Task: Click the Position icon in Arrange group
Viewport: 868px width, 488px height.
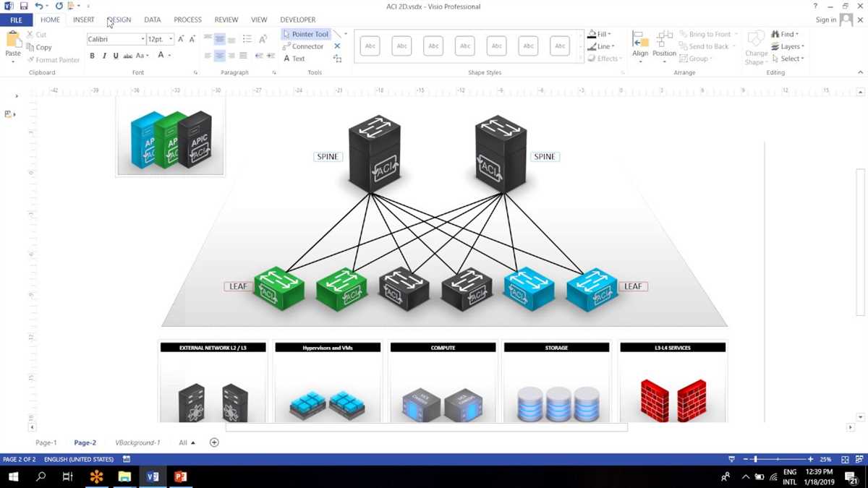Action: 664,45
